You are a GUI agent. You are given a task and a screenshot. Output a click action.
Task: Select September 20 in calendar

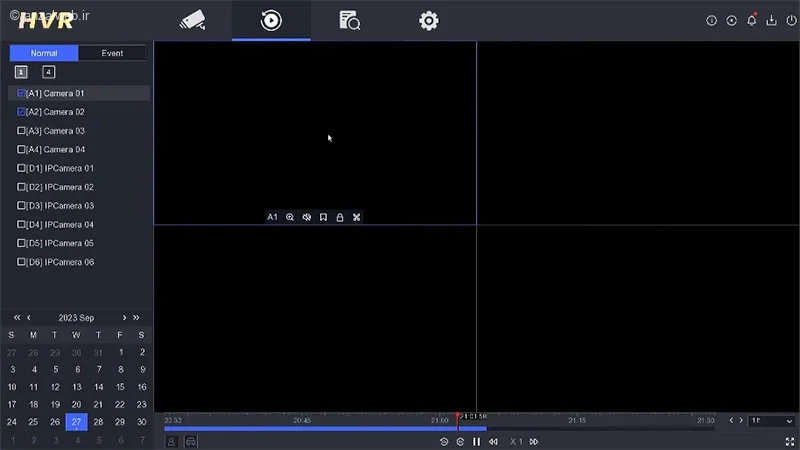click(x=77, y=405)
